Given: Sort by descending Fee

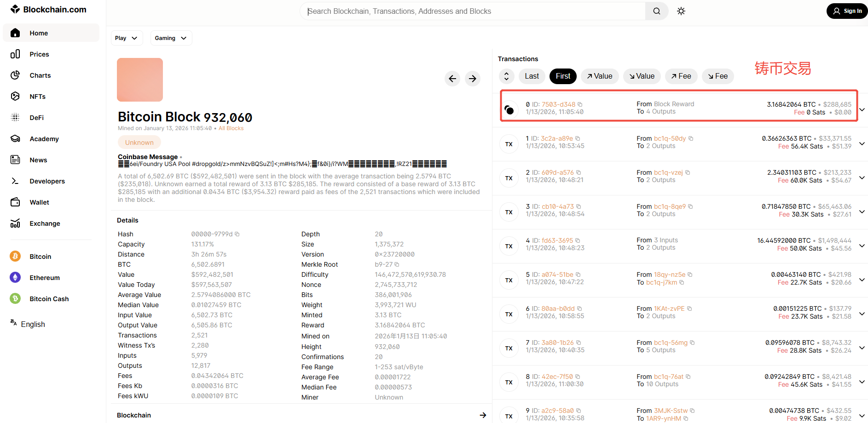Looking at the screenshot, I should [718, 76].
